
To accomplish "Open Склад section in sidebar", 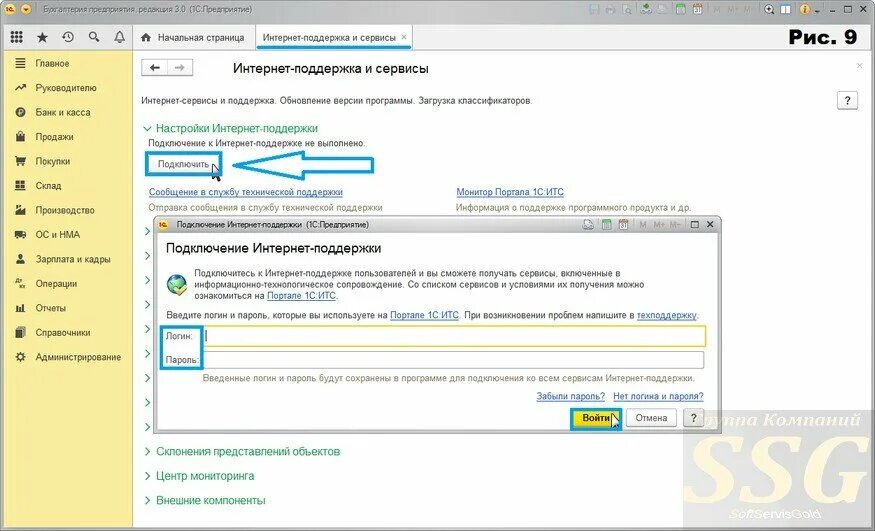I will click(x=68, y=186).
